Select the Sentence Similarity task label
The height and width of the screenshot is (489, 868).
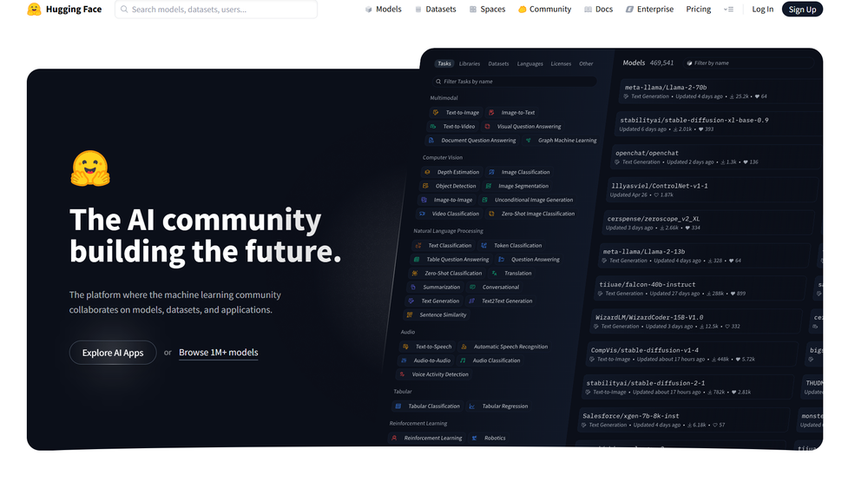coord(443,314)
